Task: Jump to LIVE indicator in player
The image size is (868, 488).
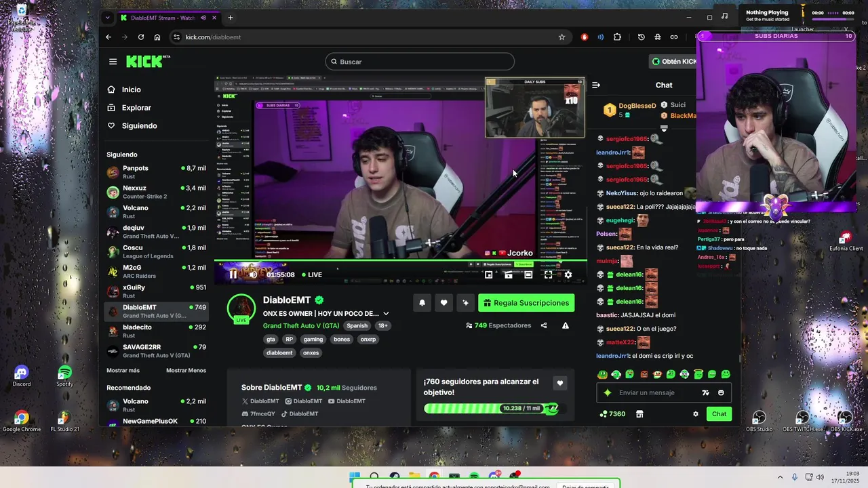Action: (312, 274)
